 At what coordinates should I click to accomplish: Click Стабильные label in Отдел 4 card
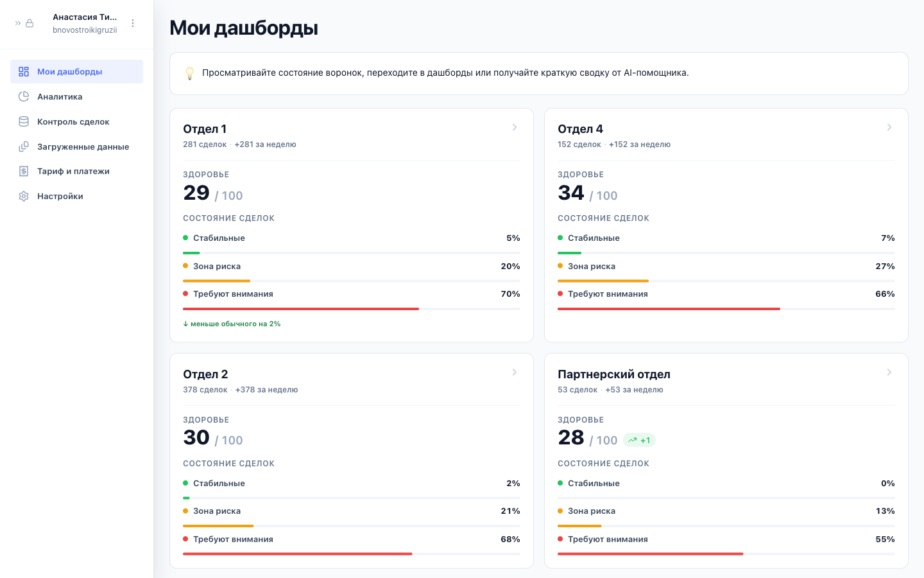(x=594, y=238)
